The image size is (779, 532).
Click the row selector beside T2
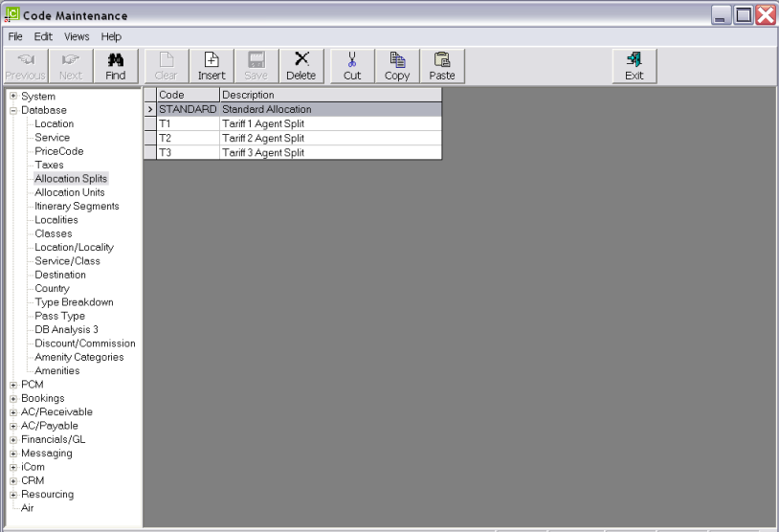[x=150, y=138]
